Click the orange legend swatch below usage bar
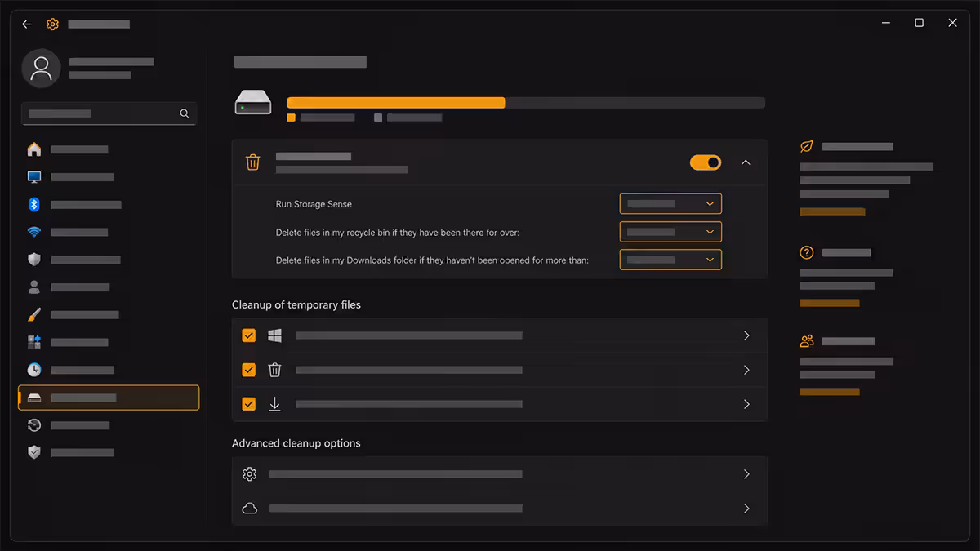 (x=292, y=118)
